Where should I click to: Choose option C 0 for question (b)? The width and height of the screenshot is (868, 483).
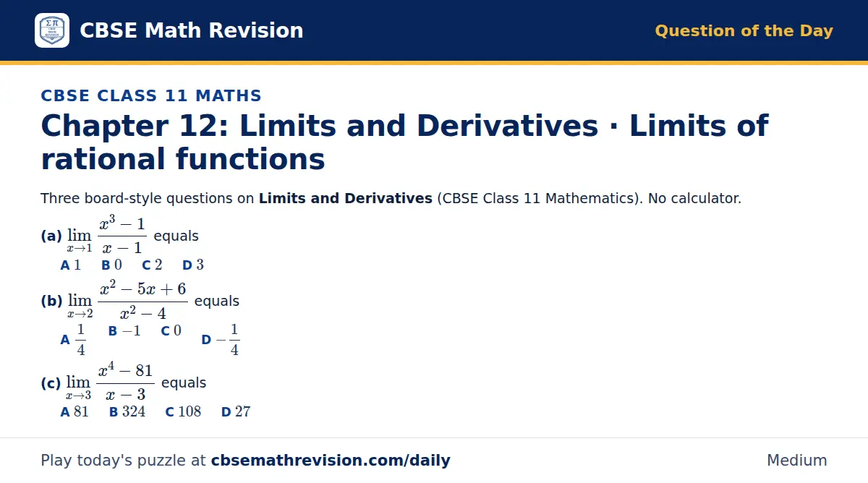coord(171,331)
